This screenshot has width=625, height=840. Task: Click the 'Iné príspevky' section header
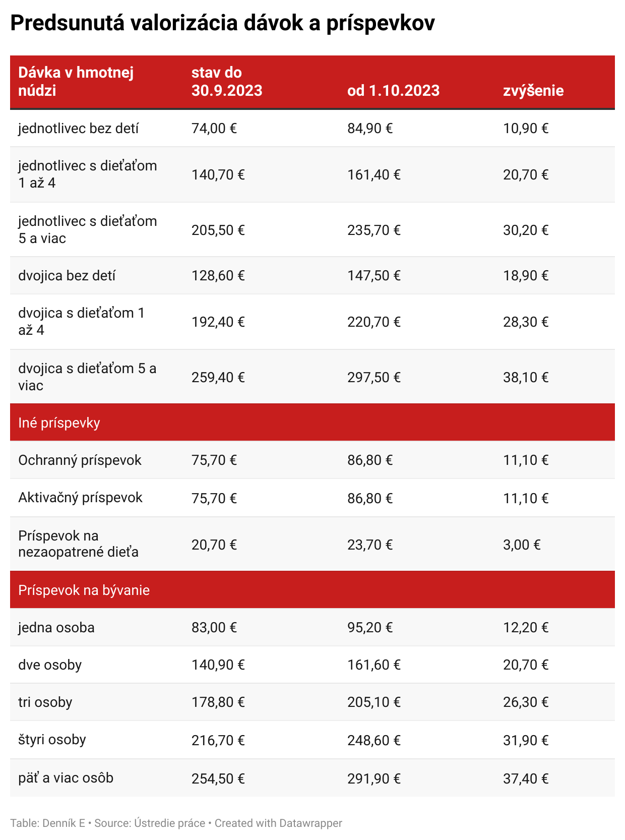59,423
